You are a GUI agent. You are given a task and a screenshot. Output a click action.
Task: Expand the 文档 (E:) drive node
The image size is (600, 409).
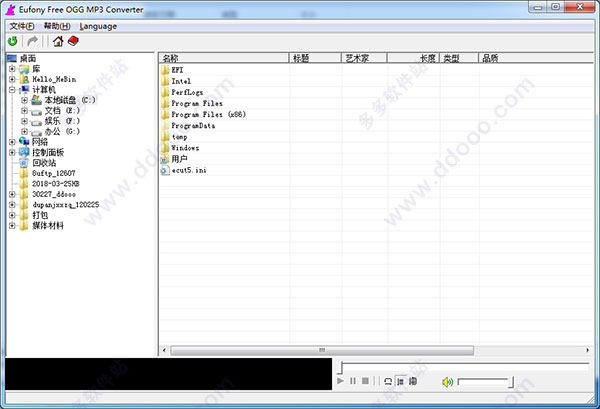pyautogui.click(x=24, y=111)
